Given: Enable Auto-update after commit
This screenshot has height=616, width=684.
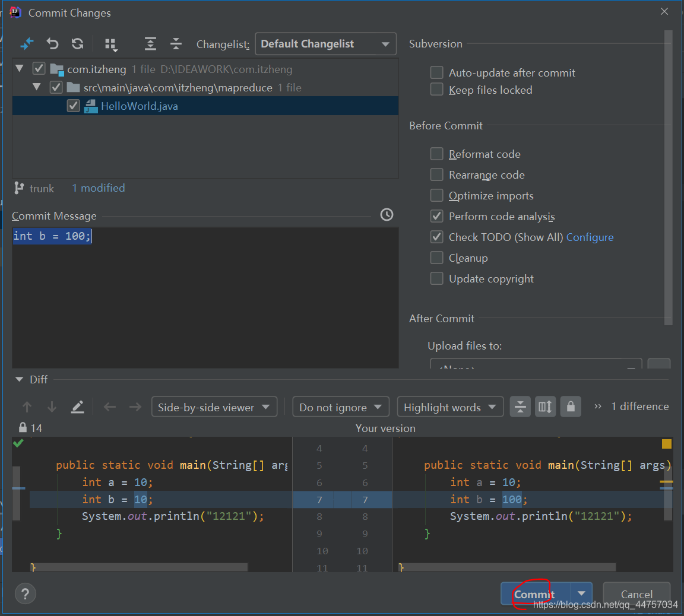Looking at the screenshot, I should pyautogui.click(x=436, y=73).
